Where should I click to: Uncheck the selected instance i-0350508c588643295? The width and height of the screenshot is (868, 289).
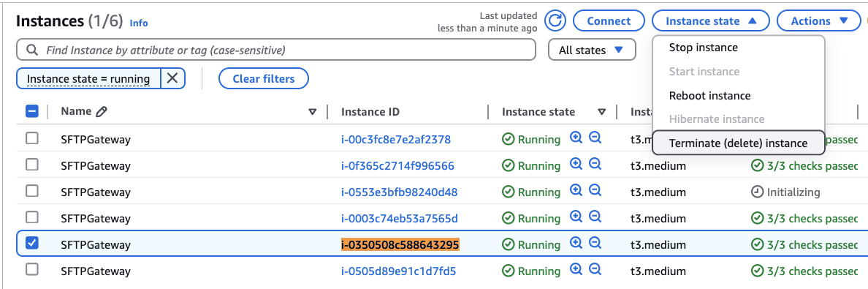(x=32, y=244)
